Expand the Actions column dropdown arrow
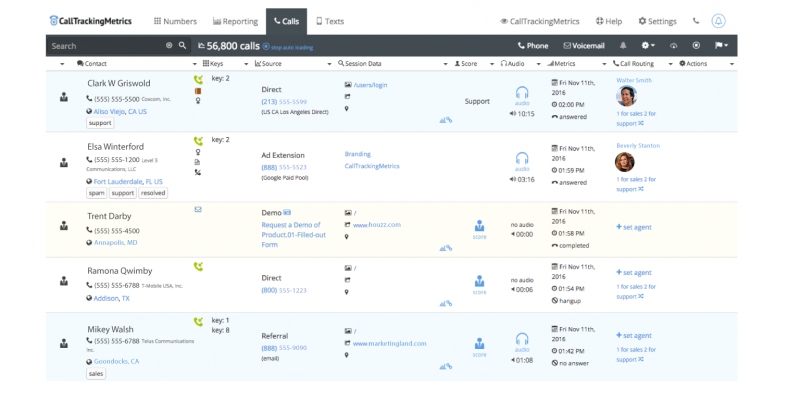Viewport: 800px width, 400px height. (x=732, y=64)
